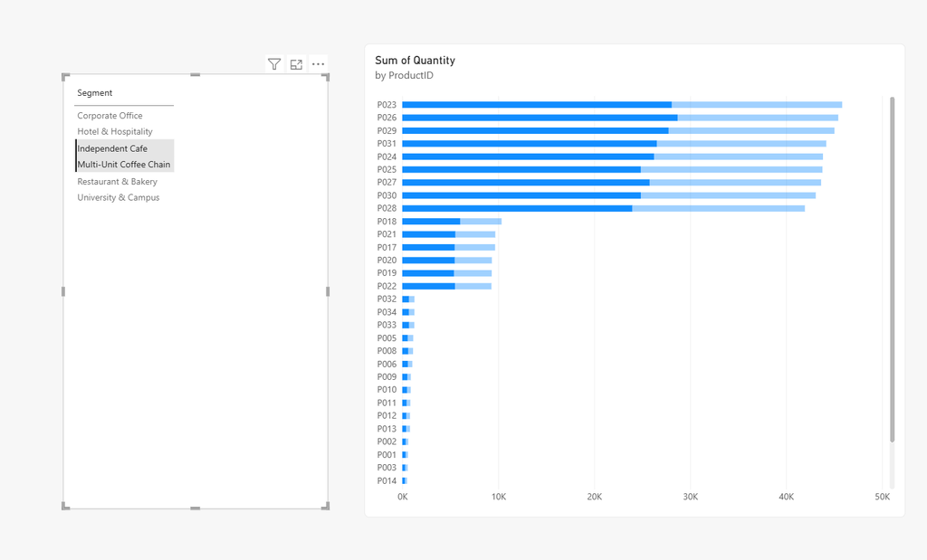Click the 10K axis label
This screenshot has height=560, width=927.
(499, 497)
